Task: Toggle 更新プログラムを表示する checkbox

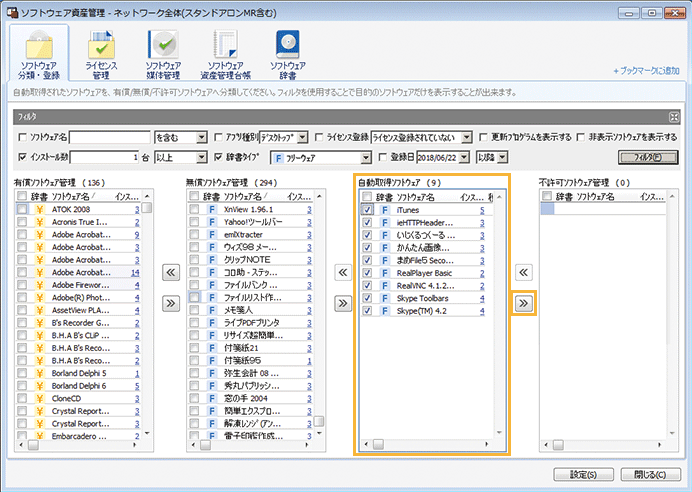Action: [484, 137]
